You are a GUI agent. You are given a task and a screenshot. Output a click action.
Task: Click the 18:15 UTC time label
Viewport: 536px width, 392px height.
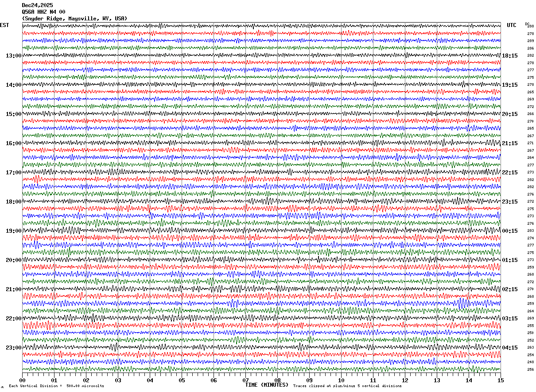click(x=510, y=56)
